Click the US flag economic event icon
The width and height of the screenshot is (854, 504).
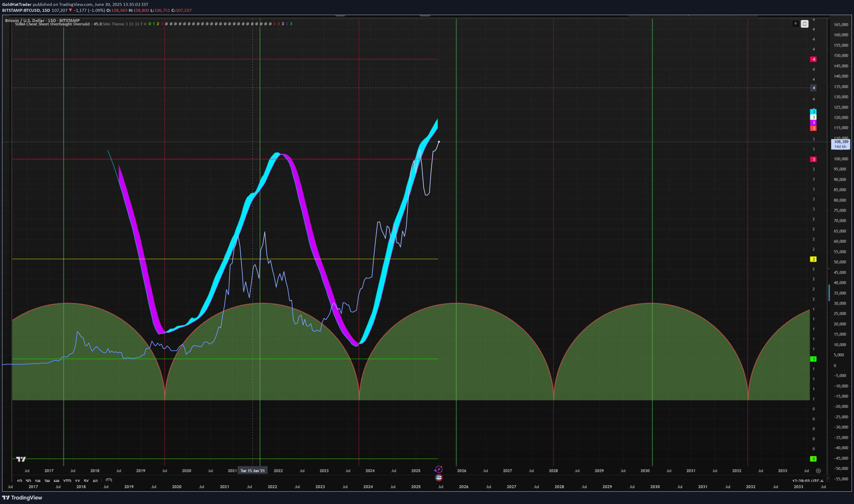(439, 477)
